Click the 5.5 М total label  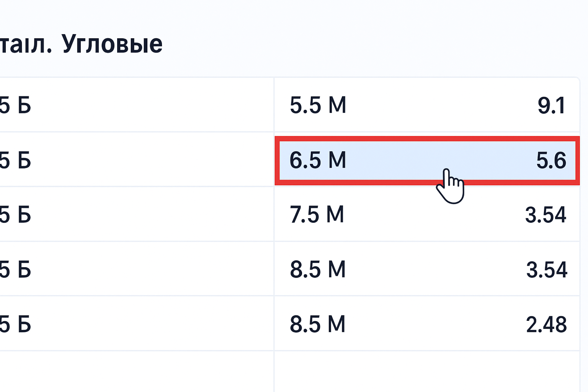pyautogui.click(x=318, y=105)
